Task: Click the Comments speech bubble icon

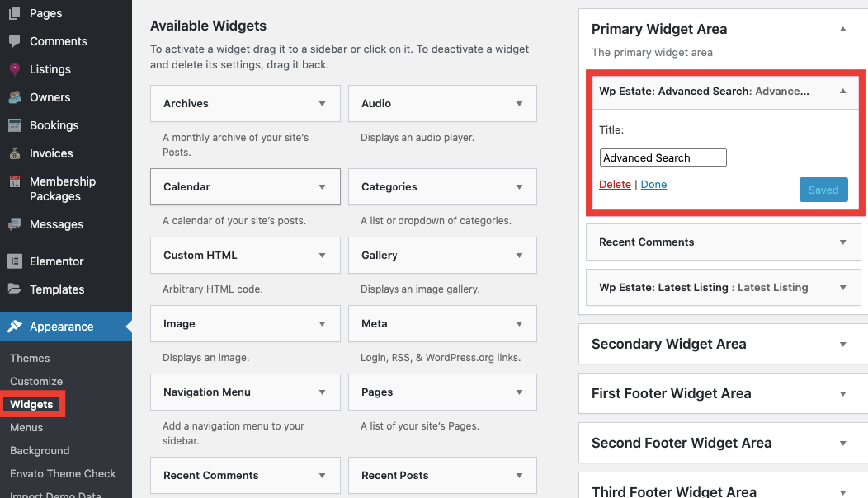Action: [x=15, y=41]
